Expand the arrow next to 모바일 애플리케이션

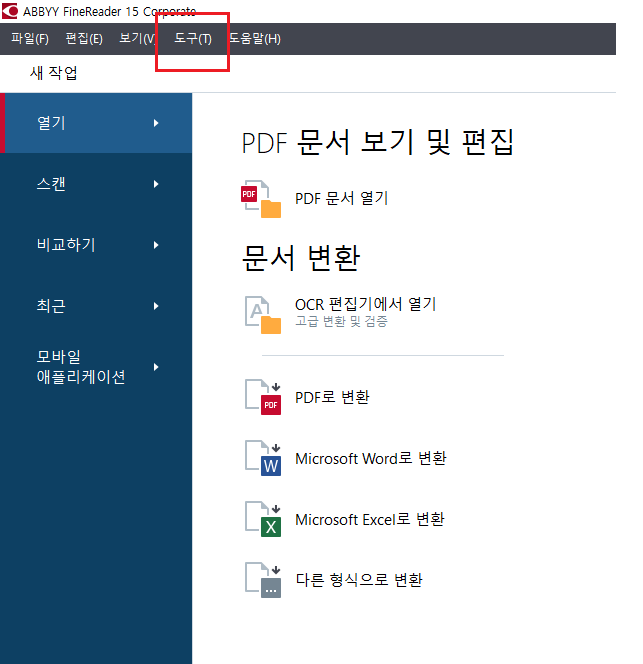tap(156, 367)
